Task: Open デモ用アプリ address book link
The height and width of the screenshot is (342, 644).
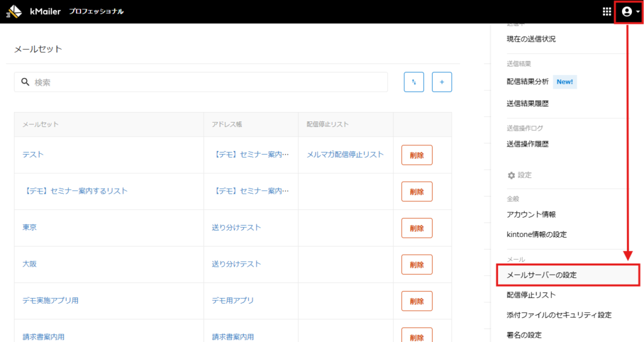Action: point(233,301)
